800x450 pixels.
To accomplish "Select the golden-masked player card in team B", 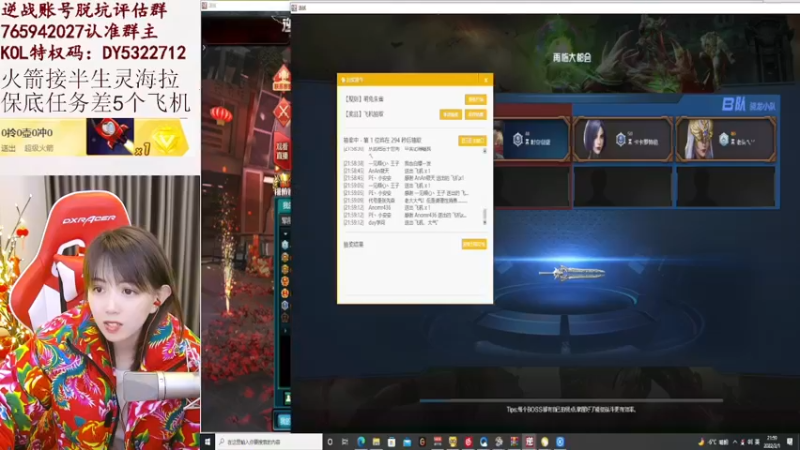I will coord(726,139).
